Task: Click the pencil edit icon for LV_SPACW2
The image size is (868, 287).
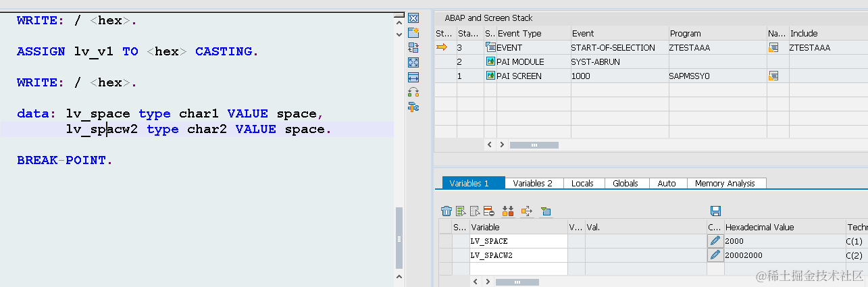Action: click(715, 255)
